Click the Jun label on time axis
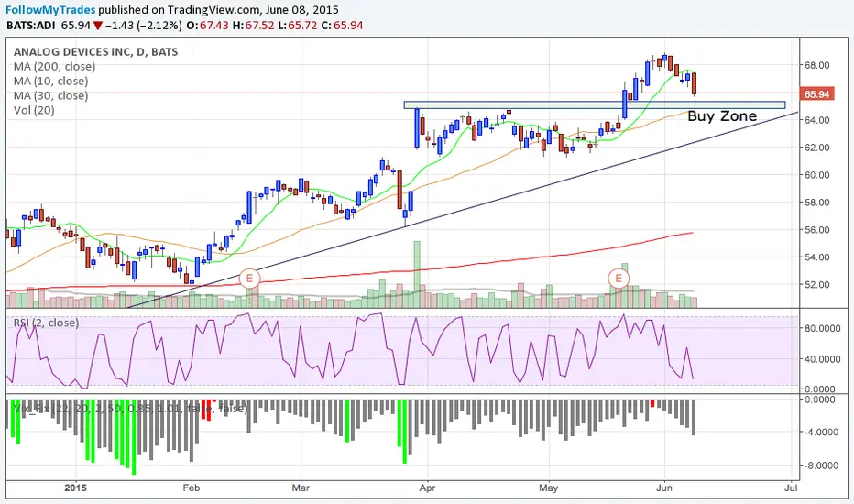 (664, 488)
